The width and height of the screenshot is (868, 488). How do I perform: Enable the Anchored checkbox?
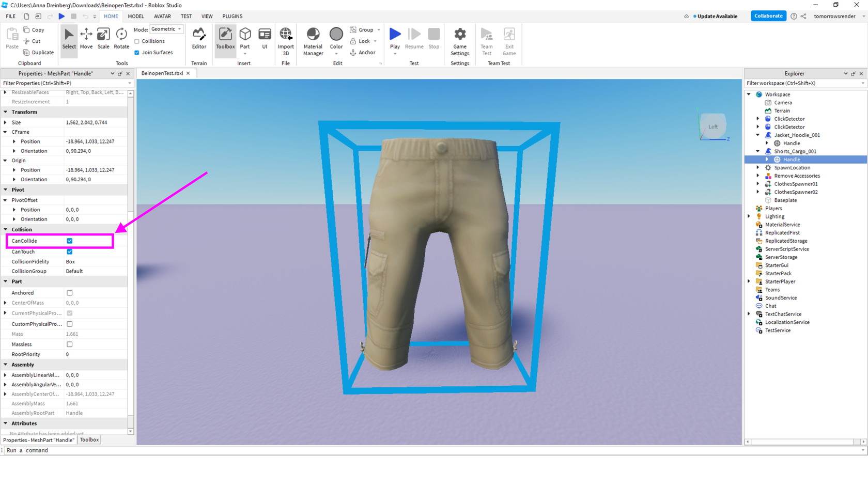pos(70,293)
